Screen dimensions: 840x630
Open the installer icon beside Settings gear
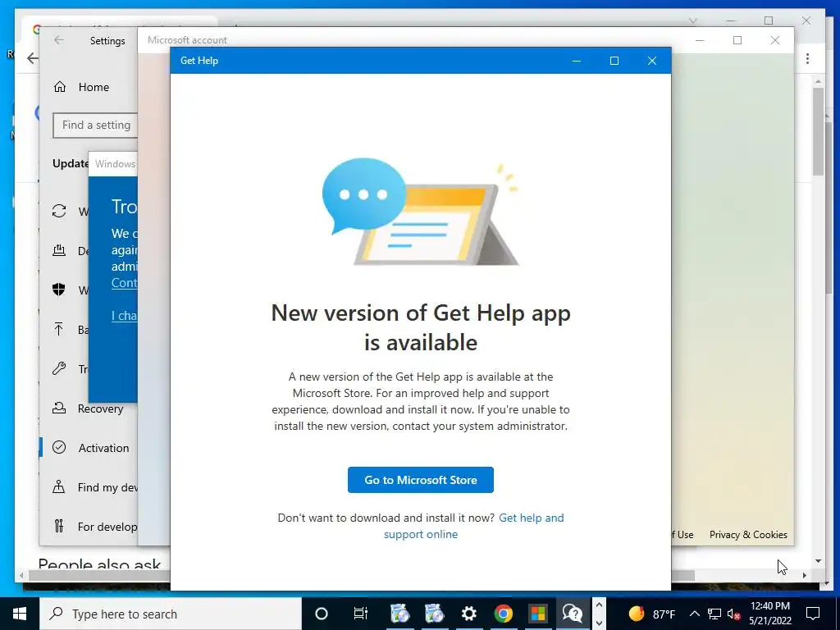[435, 614]
